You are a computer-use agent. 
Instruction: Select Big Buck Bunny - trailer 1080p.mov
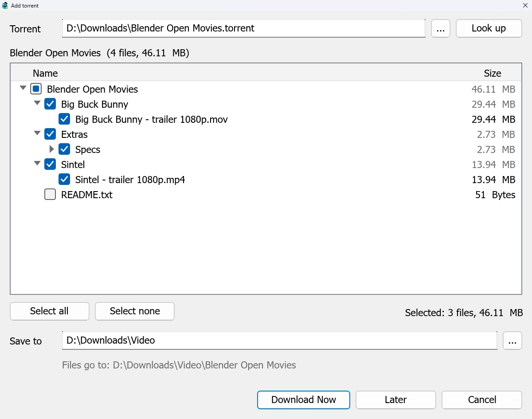(x=266, y=119)
